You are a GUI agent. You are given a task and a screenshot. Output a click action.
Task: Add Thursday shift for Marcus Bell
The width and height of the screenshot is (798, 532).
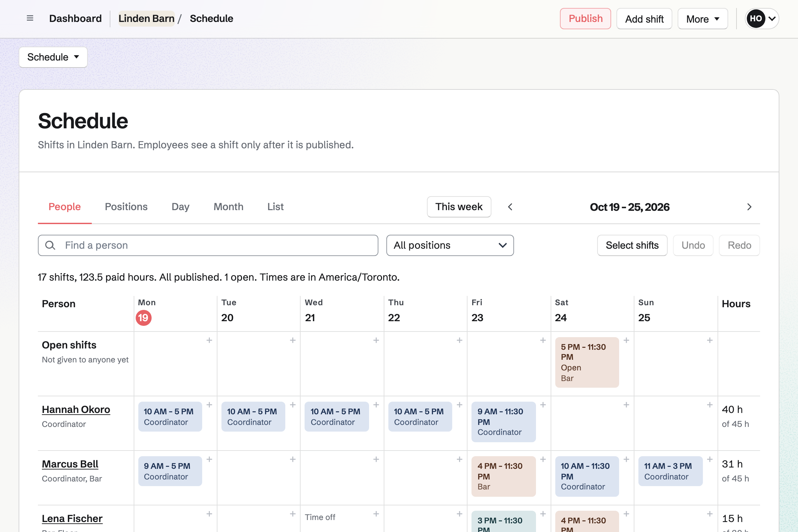point(460,460)
